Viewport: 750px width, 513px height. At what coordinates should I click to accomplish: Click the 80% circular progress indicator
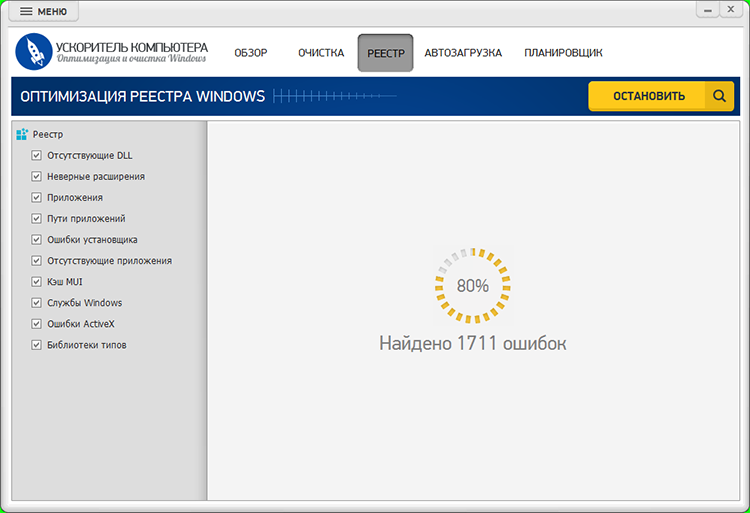473,285
